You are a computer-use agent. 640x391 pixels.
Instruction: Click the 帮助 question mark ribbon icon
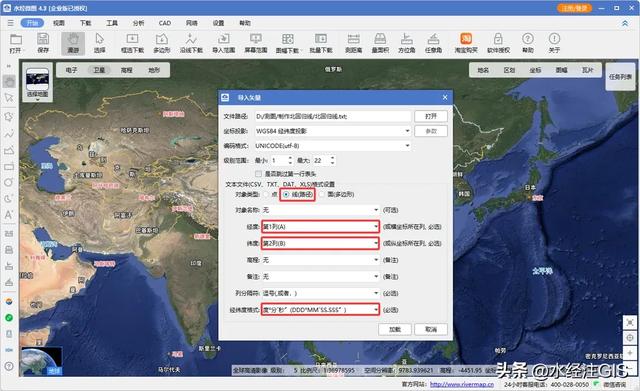point(528,43)
